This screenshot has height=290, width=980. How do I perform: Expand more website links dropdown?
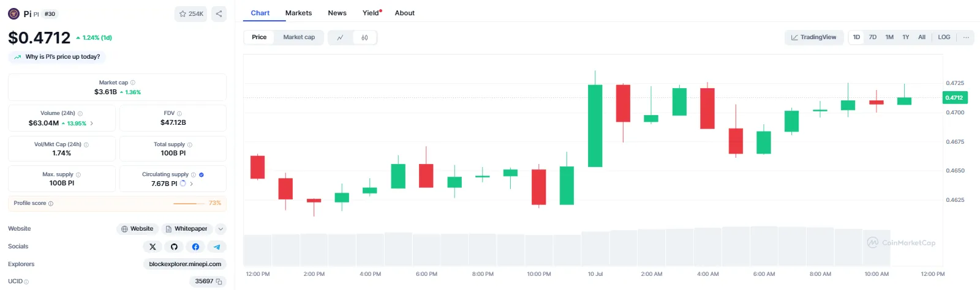[221, 229]
